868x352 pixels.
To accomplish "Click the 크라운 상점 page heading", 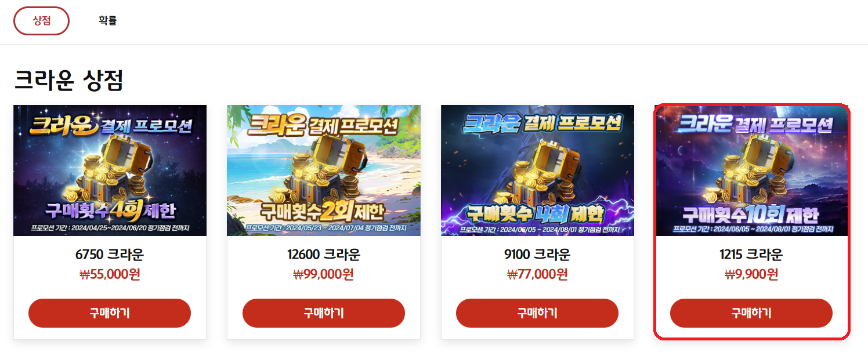I will click(69, 80).
